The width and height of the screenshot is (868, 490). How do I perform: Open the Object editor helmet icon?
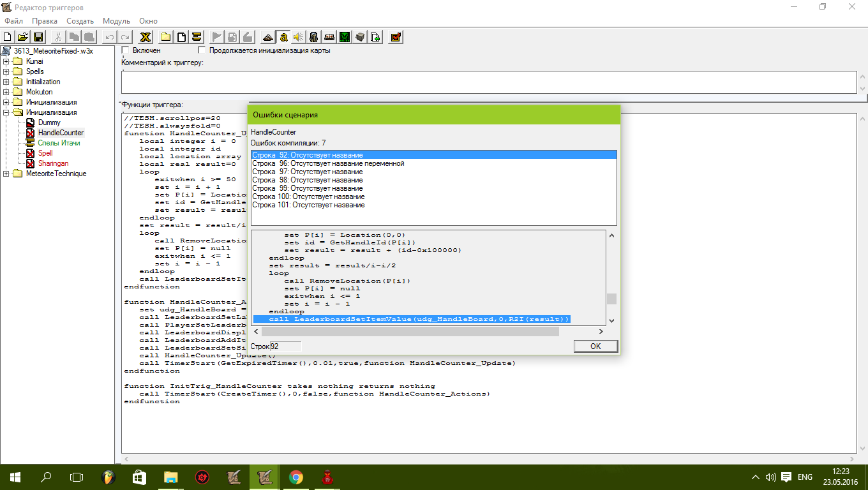314,37
